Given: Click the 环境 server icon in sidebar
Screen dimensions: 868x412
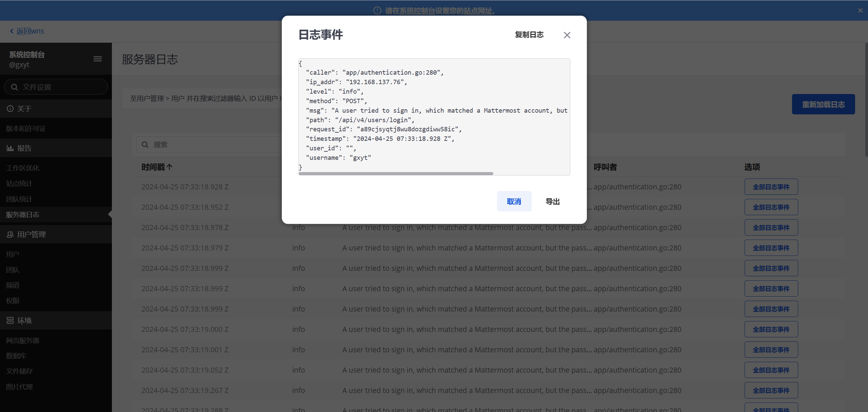Looking at the screenshot, I should [x=10, y=320].
